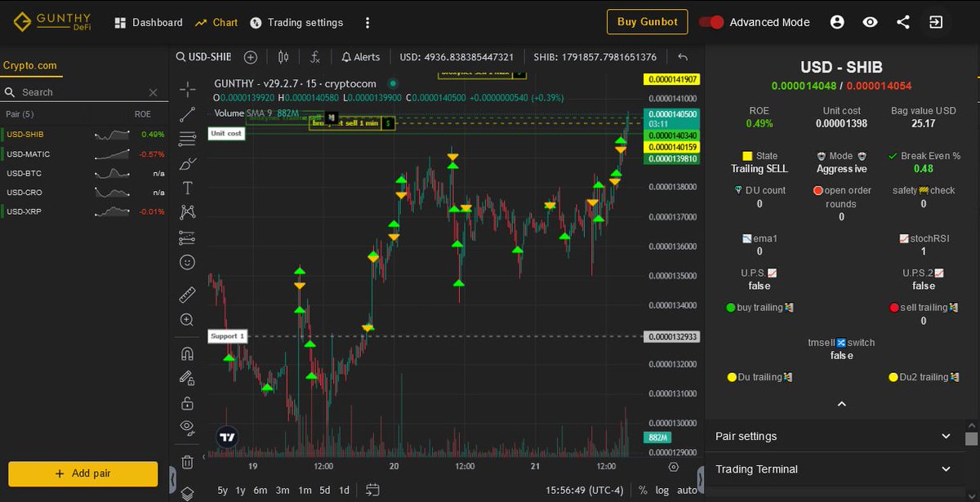Toggle percent scale on chart
The height and width of the screenshot is (502, 980).
point(643,491)
